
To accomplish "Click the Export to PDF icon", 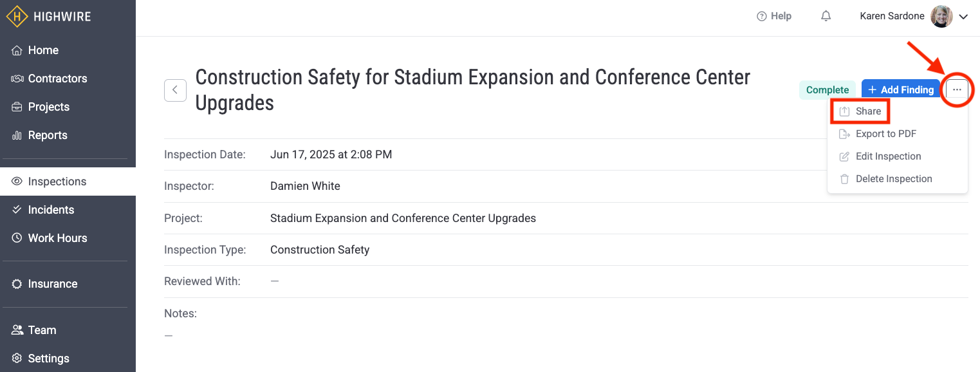I will (845, 134).
